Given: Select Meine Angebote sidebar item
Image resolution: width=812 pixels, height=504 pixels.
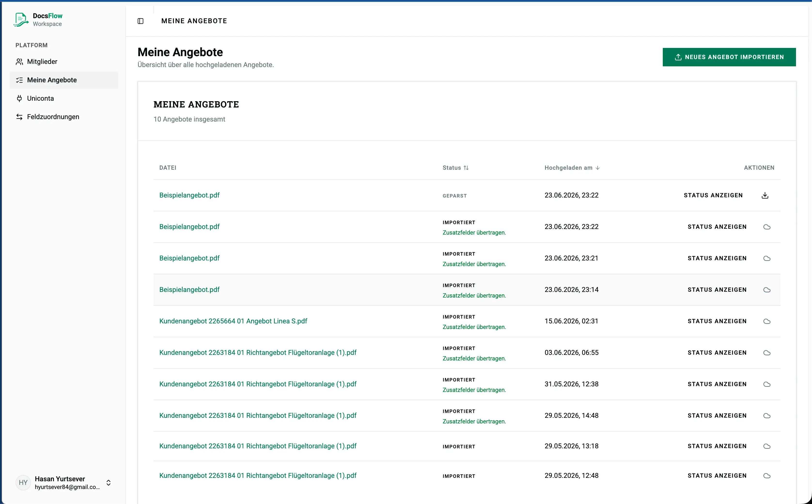Looking at the screenshot, I should (64, 80).
